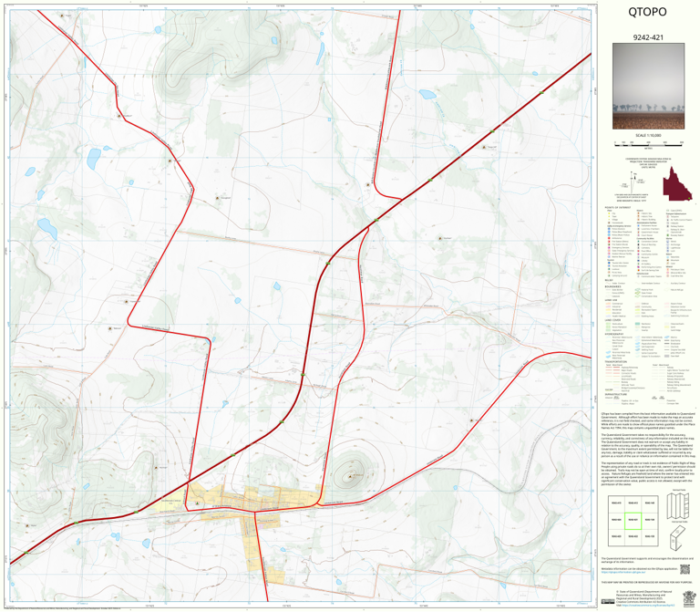Click the vertical folds diagram
700x612 pixels.
(x=679, y=505)
